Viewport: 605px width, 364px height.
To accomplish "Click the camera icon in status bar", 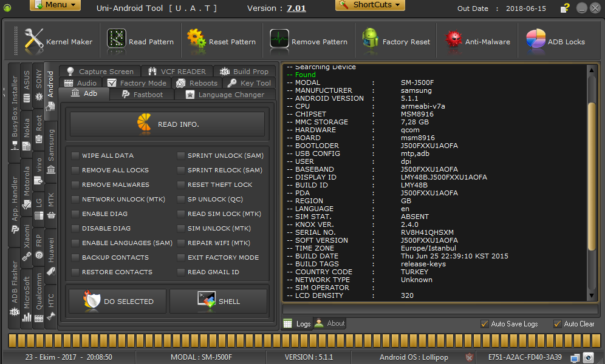I will coord(588,357).
